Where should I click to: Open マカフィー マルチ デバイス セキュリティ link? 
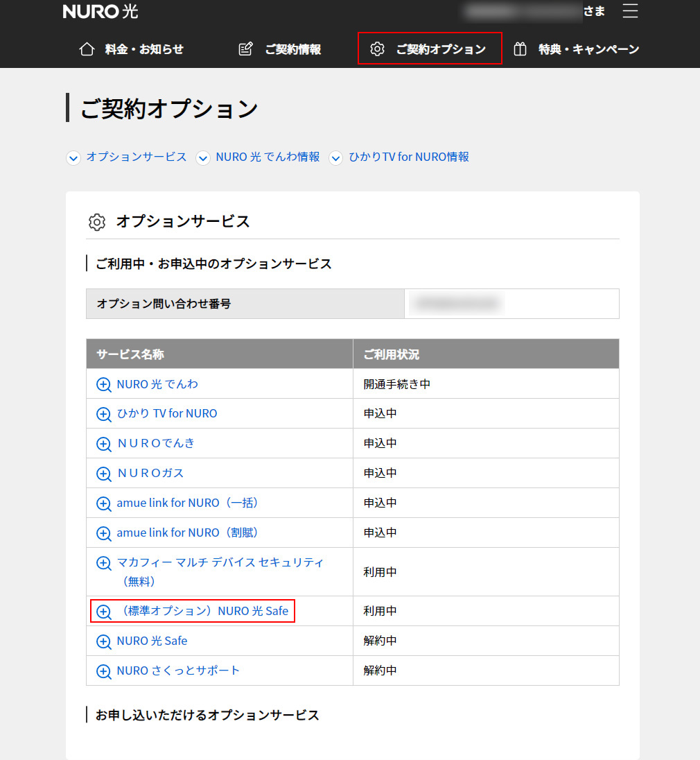(x=220, y=571)
